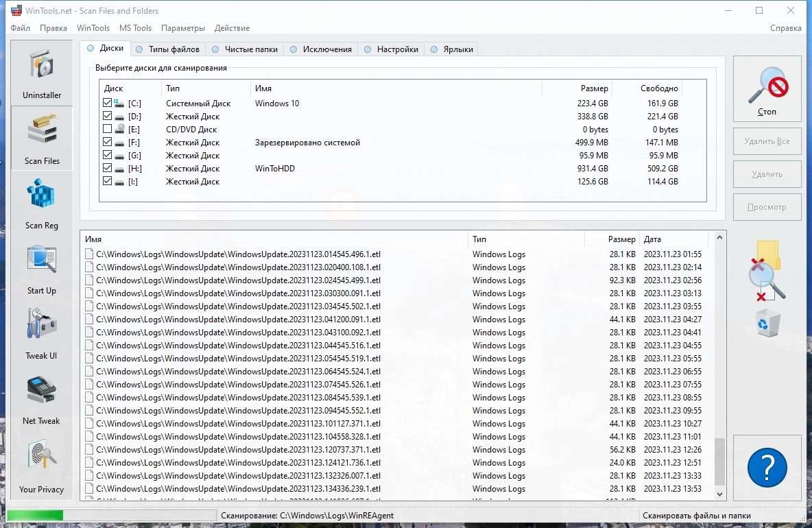Click the results list scrollbar thumb
The height and width of the screenshot is (528, 812).
click(x=719, y=461)
